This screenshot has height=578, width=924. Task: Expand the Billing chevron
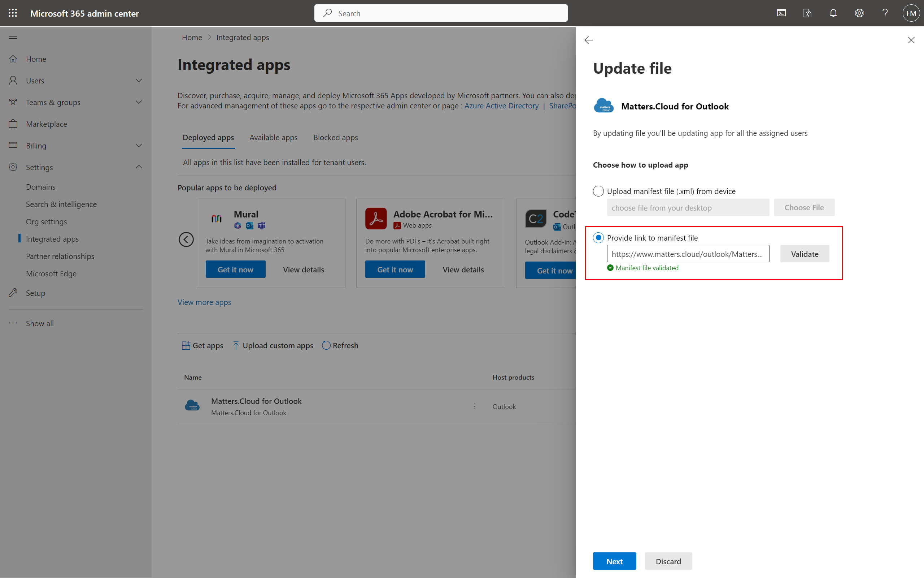(139, 145)
